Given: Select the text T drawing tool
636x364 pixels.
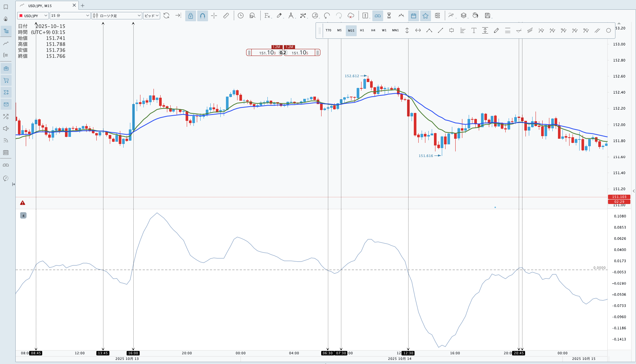Looking at the screenshot, I should [x=474, y=31].
